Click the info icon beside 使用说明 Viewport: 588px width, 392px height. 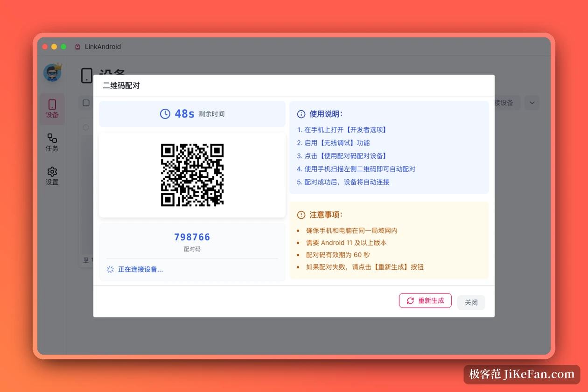point(301,114)
